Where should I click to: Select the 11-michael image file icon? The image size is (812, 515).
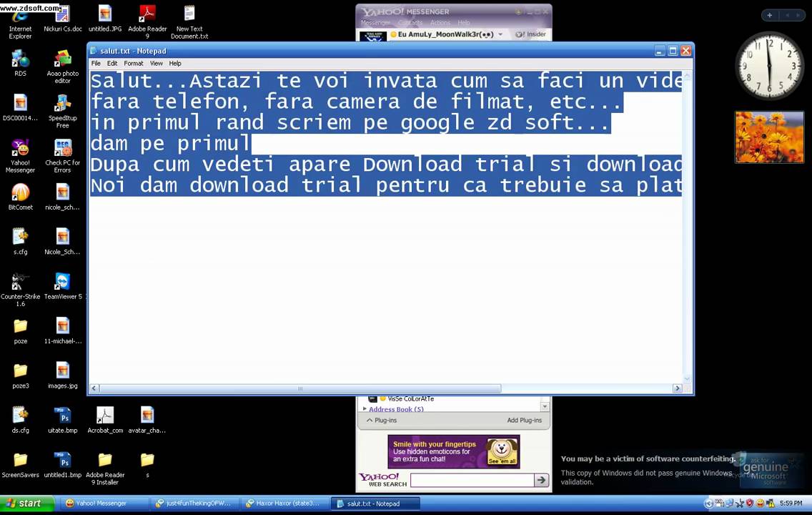coord(63,330)
